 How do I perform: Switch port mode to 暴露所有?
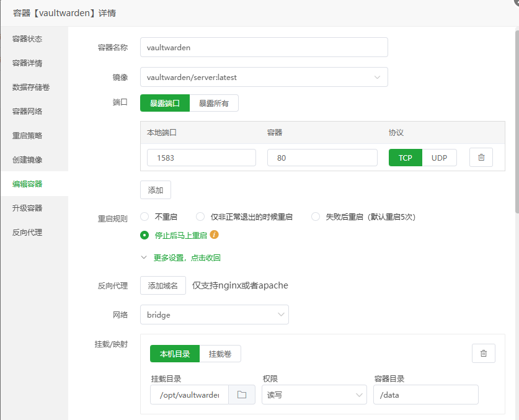214,103
